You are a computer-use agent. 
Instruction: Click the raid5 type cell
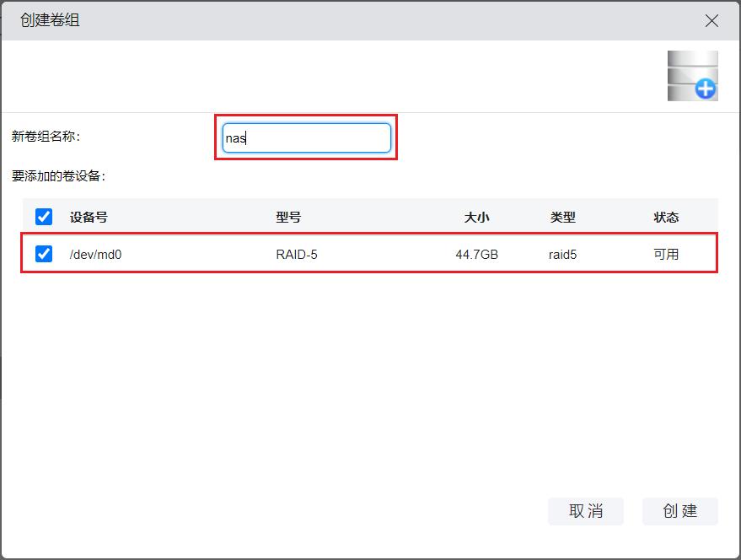(562, 254)
